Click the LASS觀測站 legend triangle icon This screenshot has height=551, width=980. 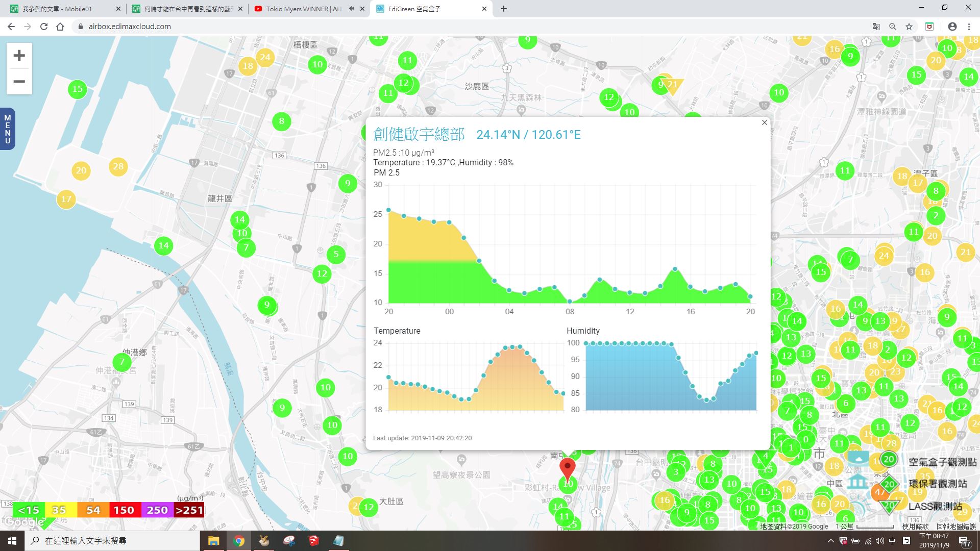tap(889, 506)
